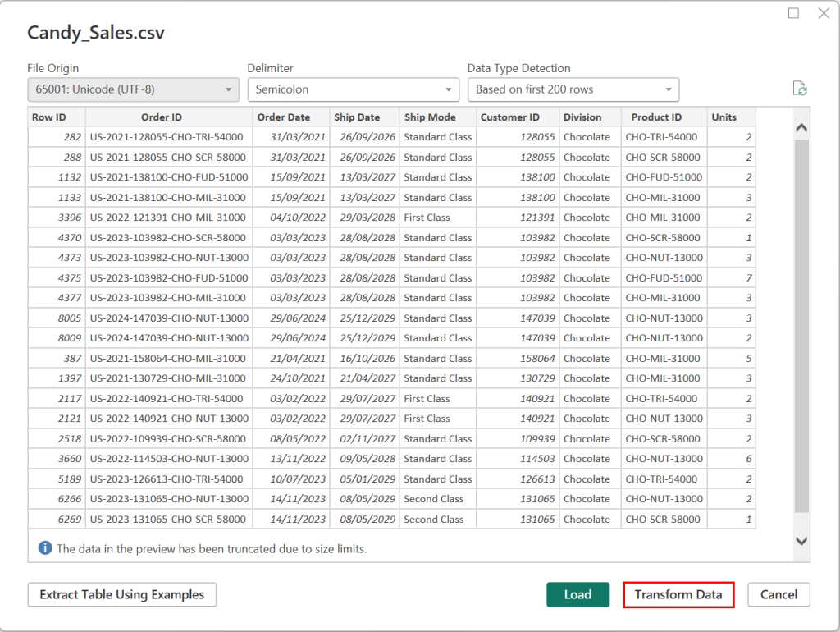Click Row ID cell 8009

pyautogui.click(x=57, y=338)
